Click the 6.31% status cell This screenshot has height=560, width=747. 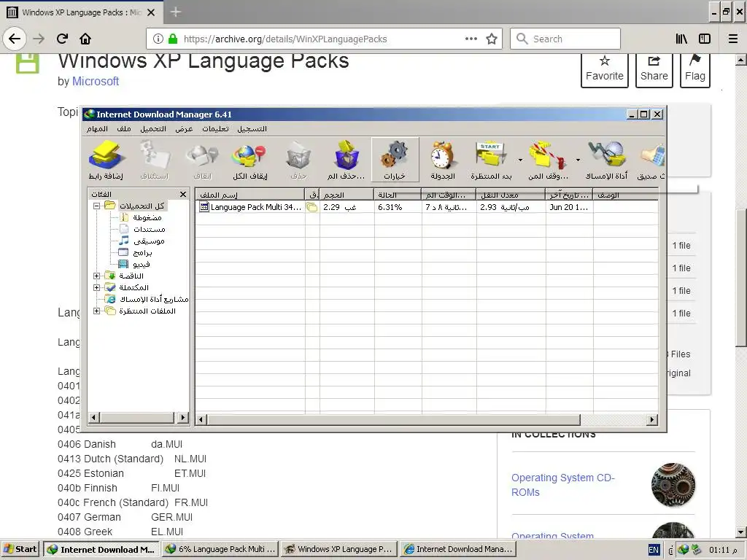(x=398, y=207)
